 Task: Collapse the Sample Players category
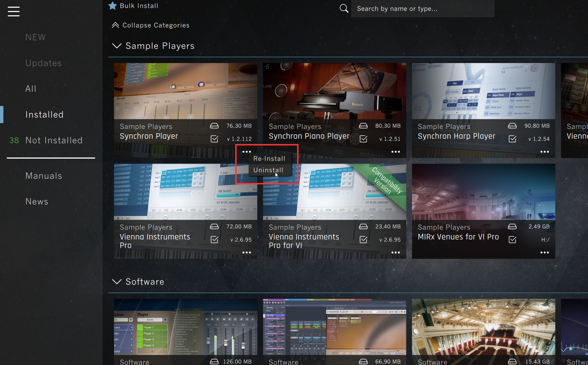tap(117, 46)
